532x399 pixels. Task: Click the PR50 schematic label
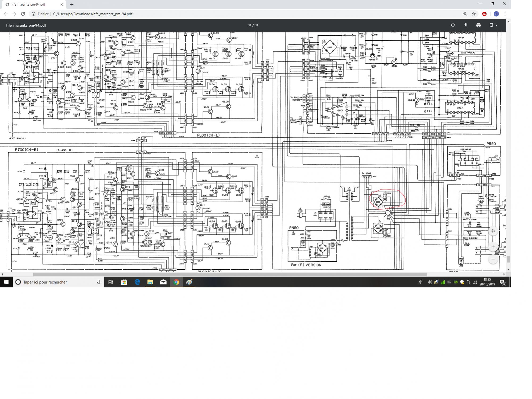coord(491,144)
